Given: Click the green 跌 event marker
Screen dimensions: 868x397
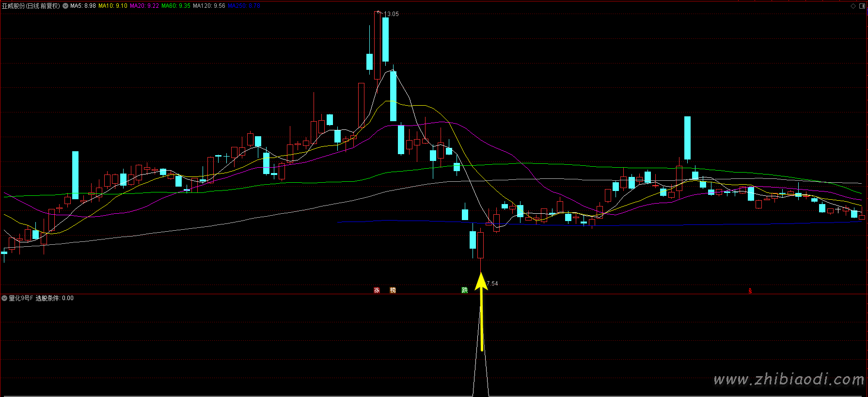Looking at the screenshot, I should pyautogui.click(x=464, y=290).
